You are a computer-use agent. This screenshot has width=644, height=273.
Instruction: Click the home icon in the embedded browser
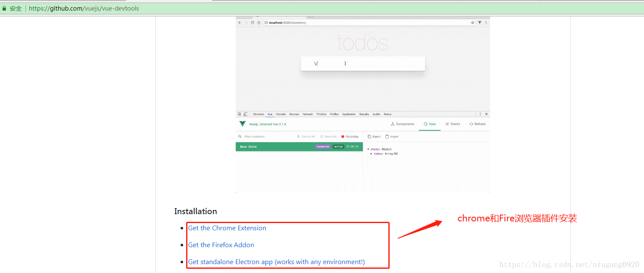point(259,23)
